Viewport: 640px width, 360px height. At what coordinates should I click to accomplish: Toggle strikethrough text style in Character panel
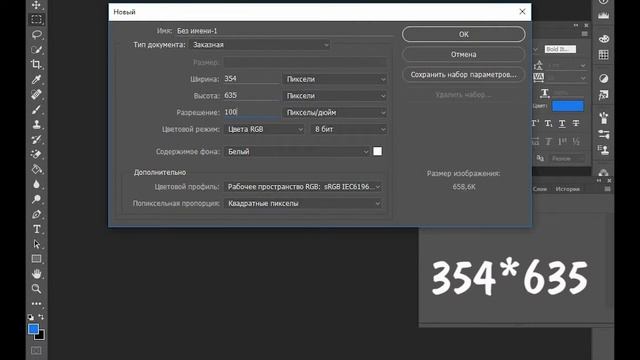pos(576,123)
